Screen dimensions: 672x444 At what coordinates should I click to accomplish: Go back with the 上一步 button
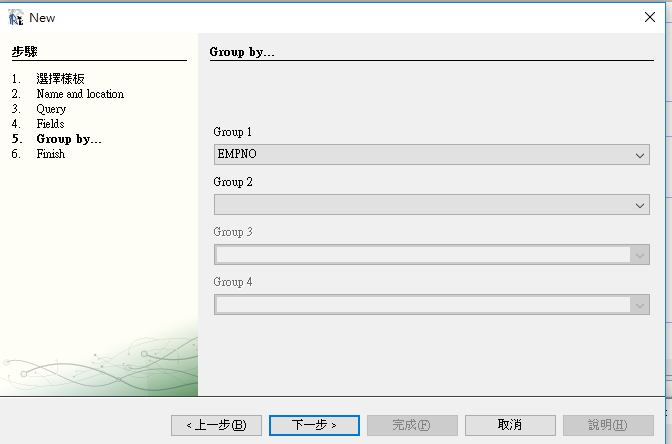click(x=216, y=425)
